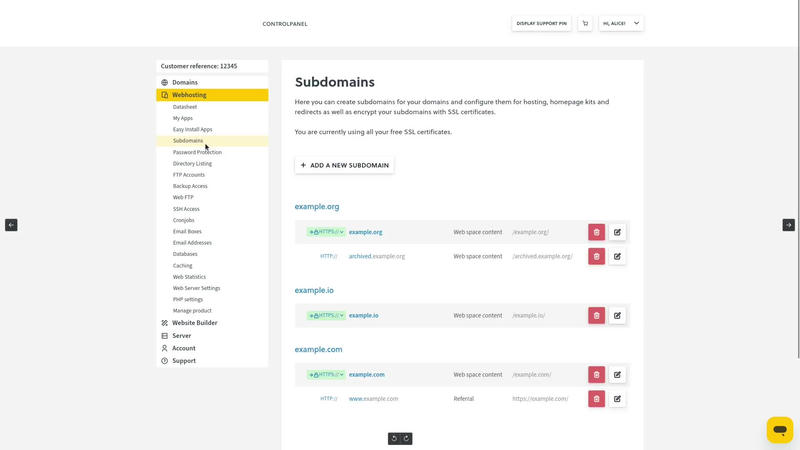Edit the example.com subdomain via pencil icon
Viewport: 800px width, 450px height.
[617, 375]
